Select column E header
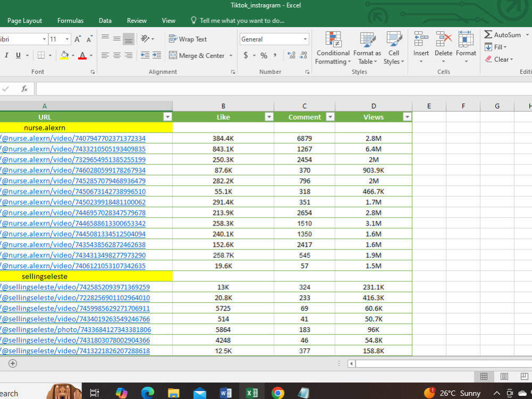Screen dimensions: 532x399 pos(429,106)
